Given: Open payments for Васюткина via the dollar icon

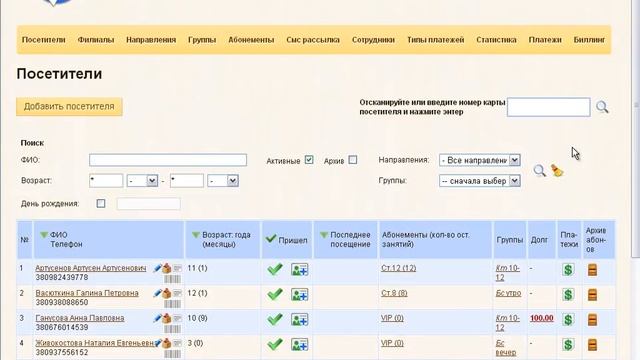Looking at the screenshot, I should (x=568, y=295).
